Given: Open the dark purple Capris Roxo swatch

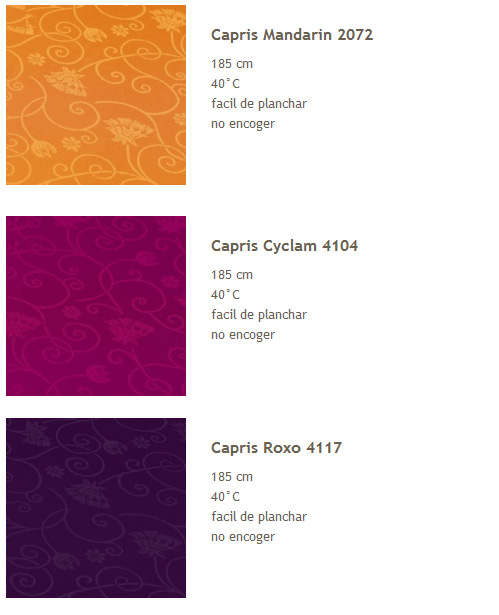Looking at the screenshot, I should click(96, 508).
